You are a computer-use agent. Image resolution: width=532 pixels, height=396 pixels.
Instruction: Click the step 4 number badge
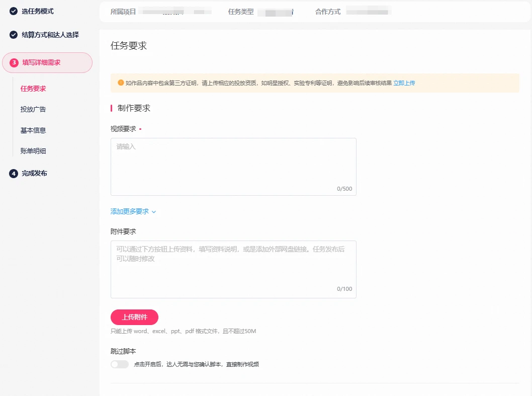click(x=14, y=174)
